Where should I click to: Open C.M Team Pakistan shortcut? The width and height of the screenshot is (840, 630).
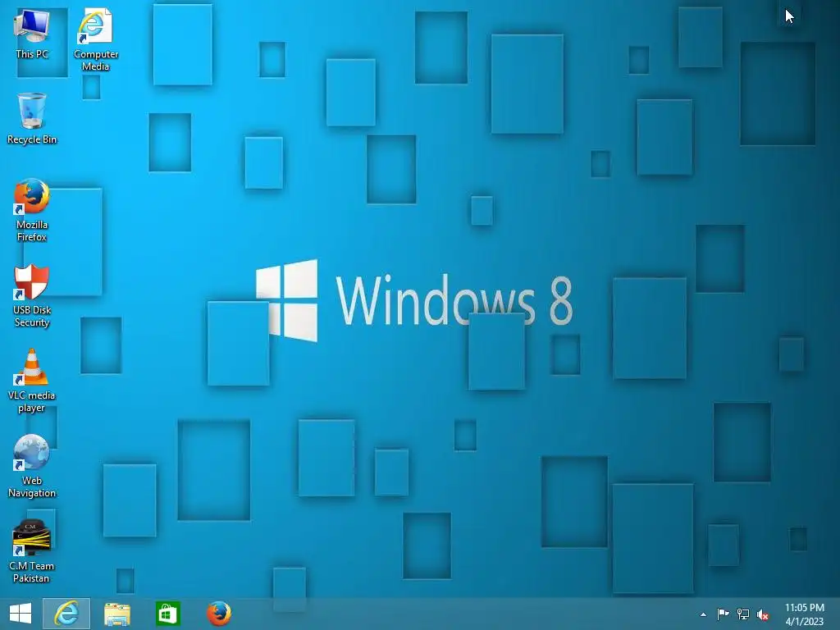(x=32, y=551)
